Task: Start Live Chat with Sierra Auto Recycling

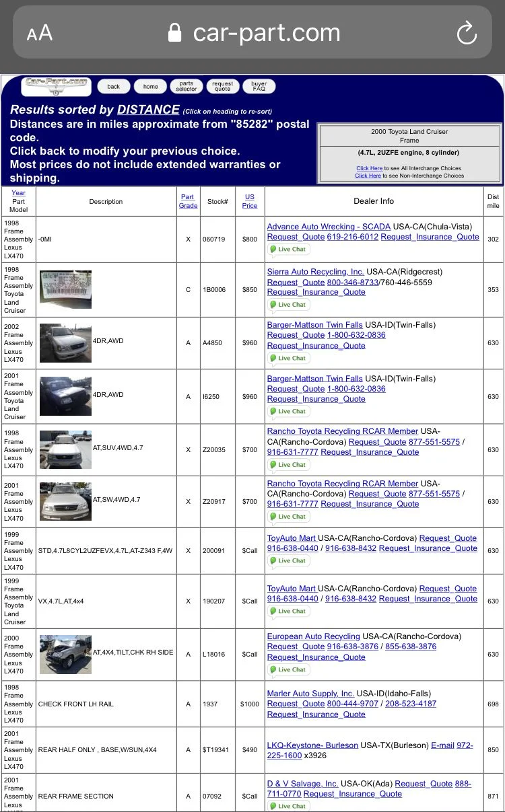Action: 288,304
